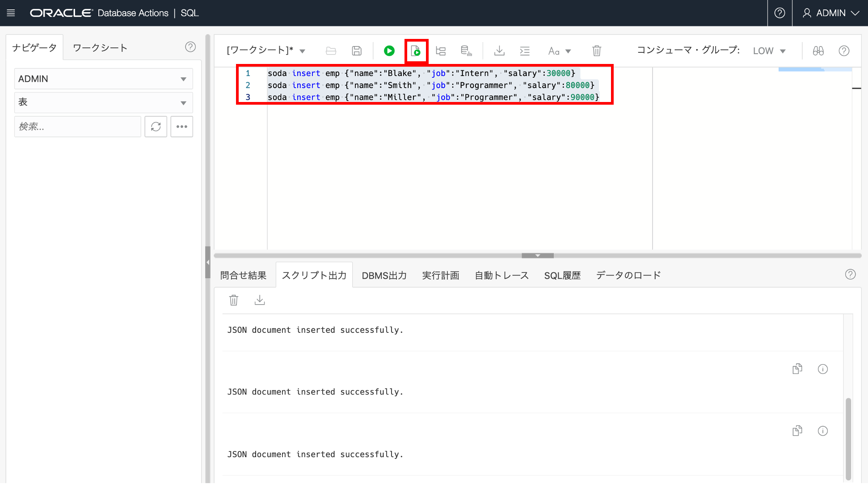Click the Explain Plan toolbar icon
The width and height of the screenshot is (868, 484).
tap(441, 51)
